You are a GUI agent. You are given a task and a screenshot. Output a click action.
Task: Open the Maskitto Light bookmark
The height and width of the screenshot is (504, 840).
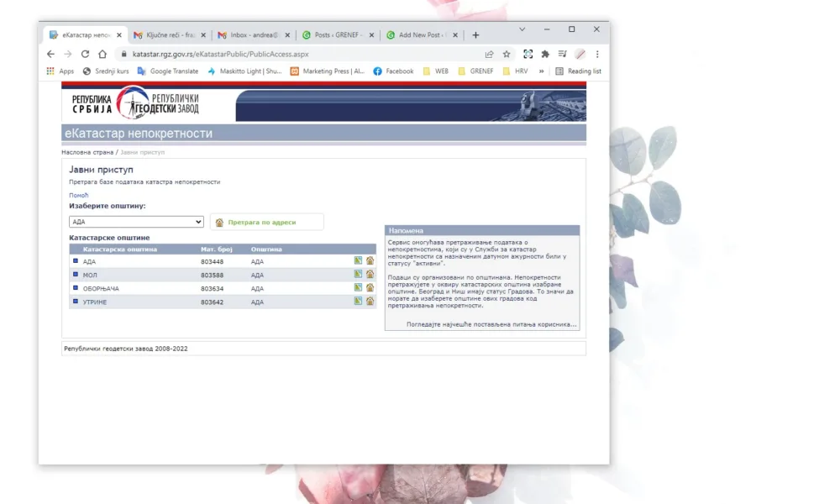(x=244, y=71)
